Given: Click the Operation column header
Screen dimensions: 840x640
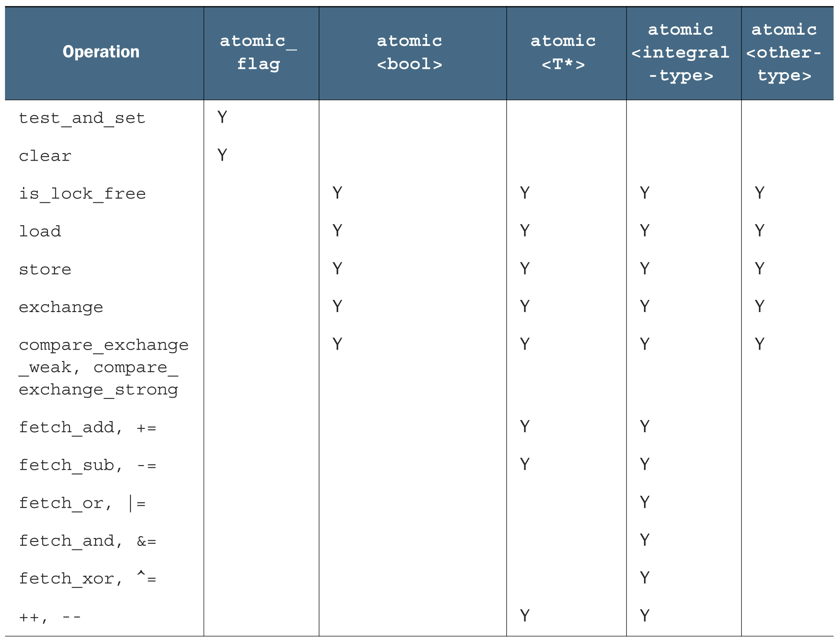Looking at the screenshot, I should click(101, 52).
